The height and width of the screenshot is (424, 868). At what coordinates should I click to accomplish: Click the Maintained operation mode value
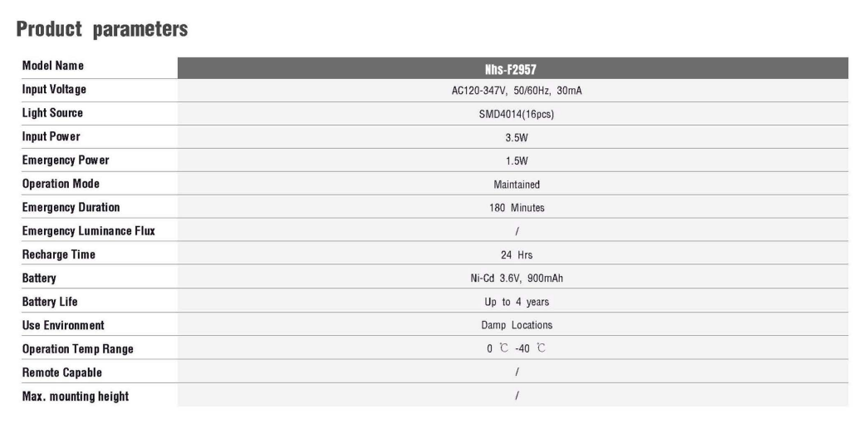point(517,185)
